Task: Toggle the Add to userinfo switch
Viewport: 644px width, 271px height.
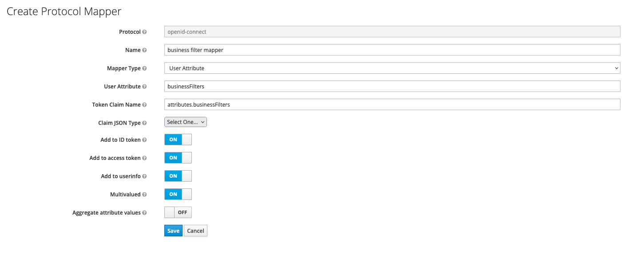Action: point(178,176)
